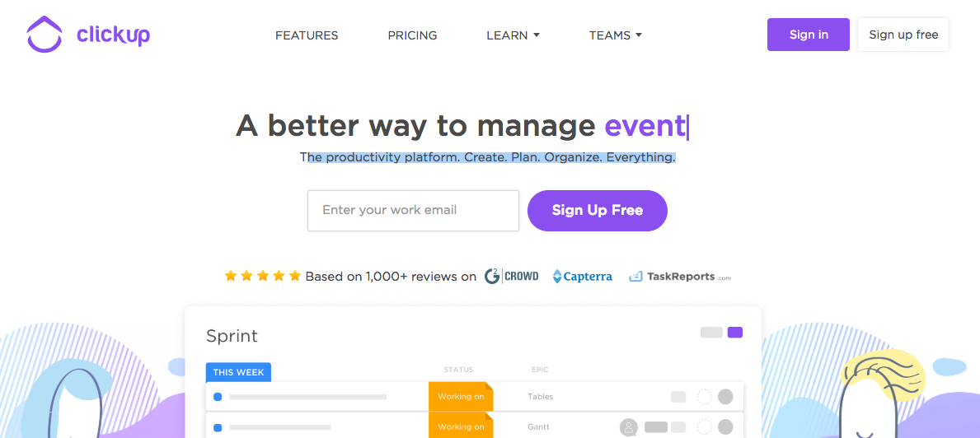Viewport: 980px width, 438px height.
Task: Click the Tables epic label
Action: click(x=540, y=397)
